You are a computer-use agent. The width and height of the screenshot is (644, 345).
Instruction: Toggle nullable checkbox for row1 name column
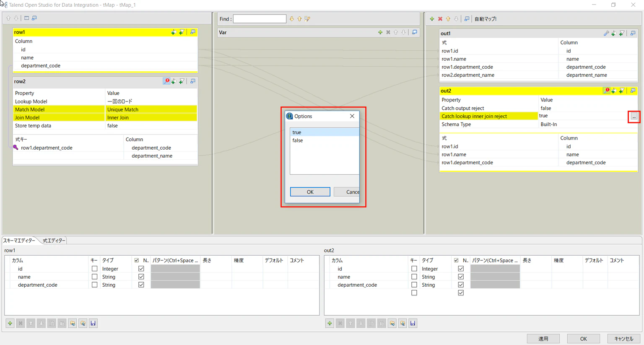[x=141, y=277]
